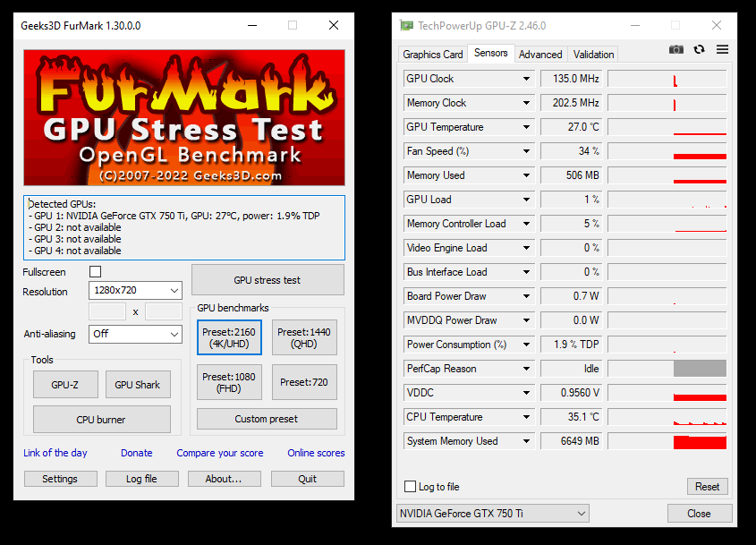Screen dimensions: 756x545
Task: Click the custom resolution width field
Action: coord(107,311)
